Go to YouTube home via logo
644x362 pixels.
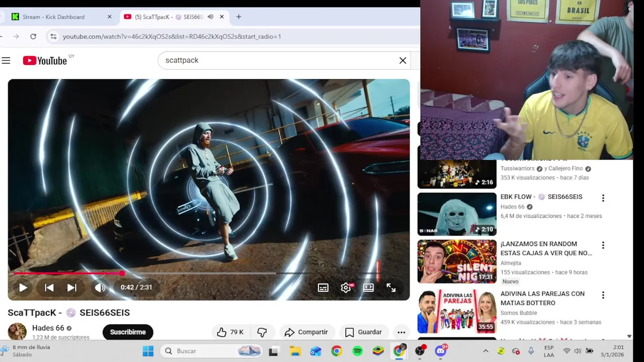[x=45, y=61]
